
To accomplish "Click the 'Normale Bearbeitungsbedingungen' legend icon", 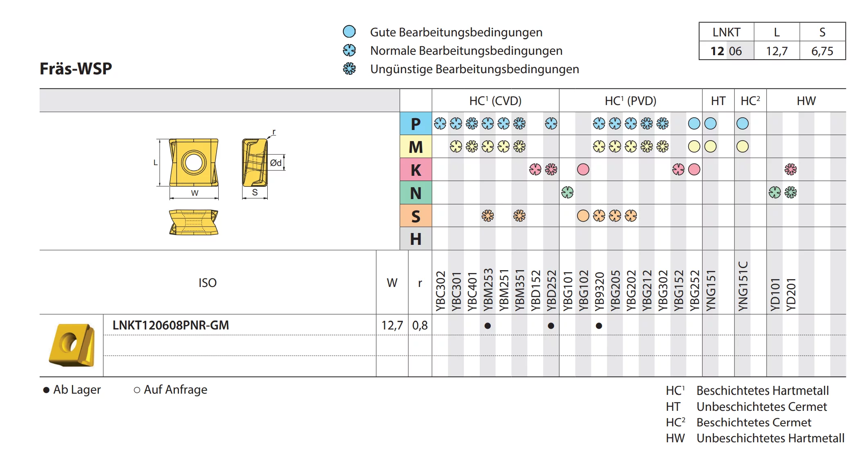I will pos(349,50).
